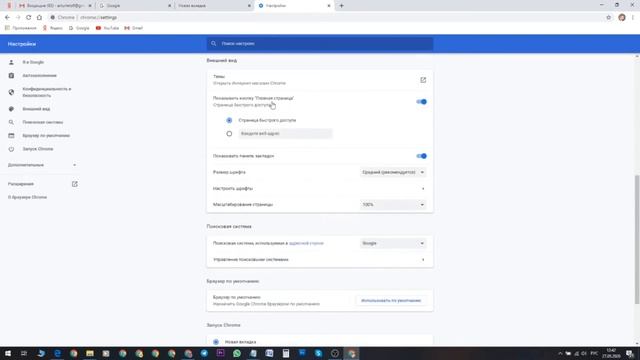This screenshot has height=360, width=640.
Task: Open 'Запуск Chrome' in the sidebar
Action: (x=38, y=149)
